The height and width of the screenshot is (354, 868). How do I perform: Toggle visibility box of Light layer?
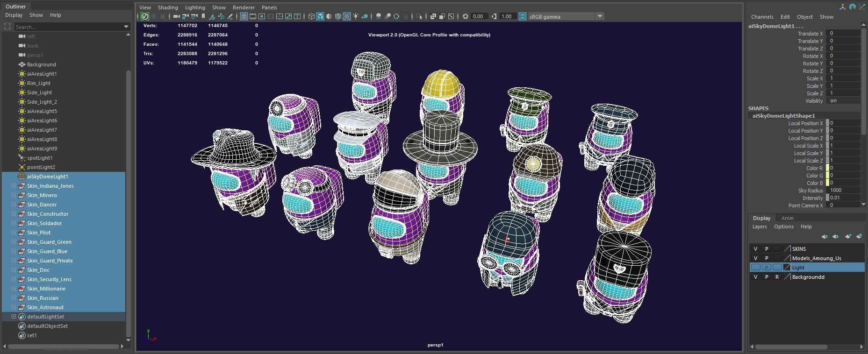click(755, 268)
